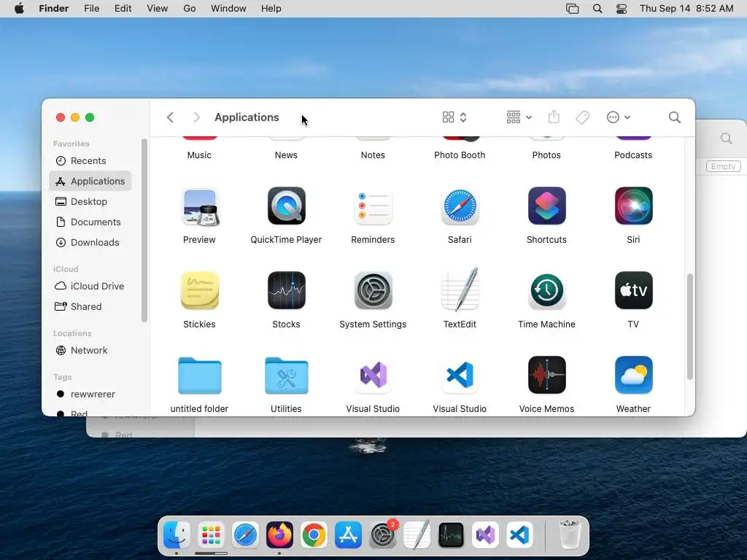
Task: Go forward with the right chevron
Action: click(x=196, y=117)
